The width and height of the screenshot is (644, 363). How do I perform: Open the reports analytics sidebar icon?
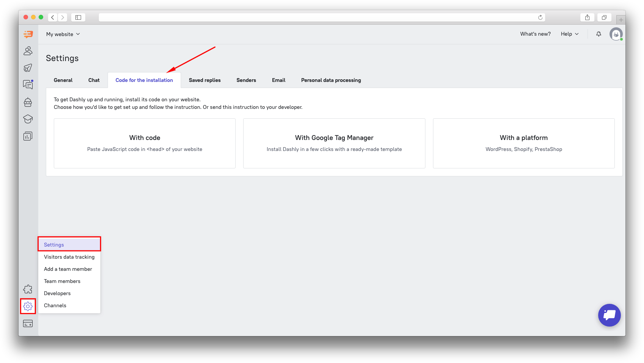coord(28,136)
